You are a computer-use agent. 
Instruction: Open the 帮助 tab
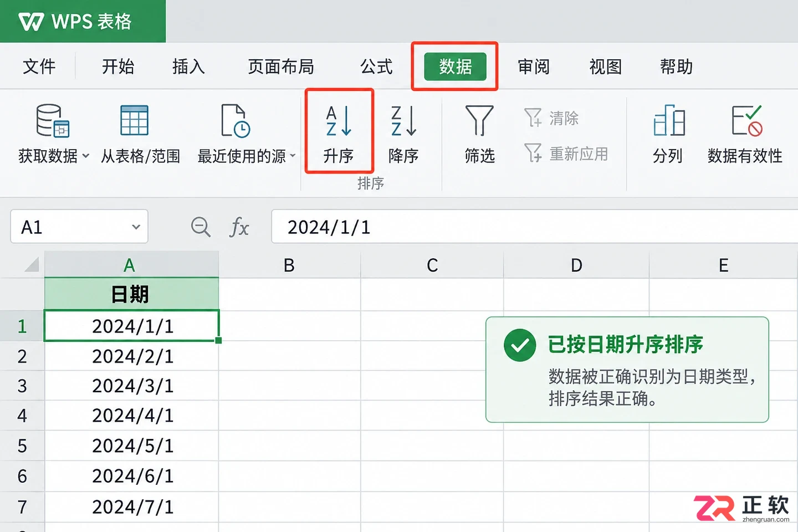click(676, 66)
